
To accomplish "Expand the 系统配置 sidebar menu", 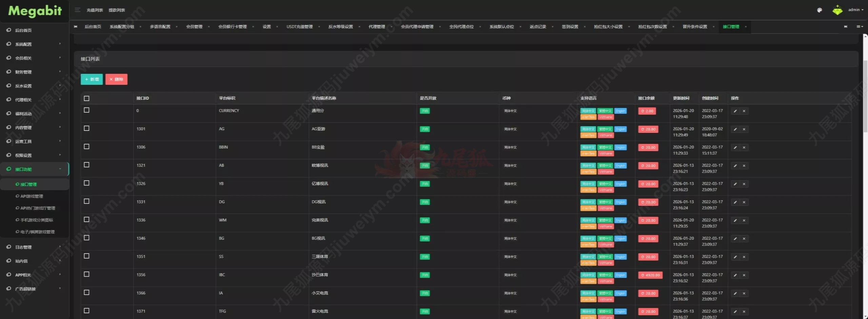I will [34, 44].
